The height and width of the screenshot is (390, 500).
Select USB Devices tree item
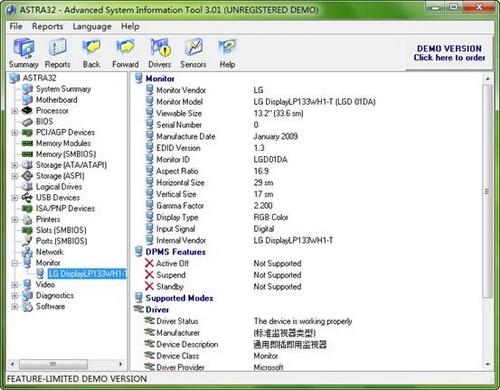click(58, 198)
